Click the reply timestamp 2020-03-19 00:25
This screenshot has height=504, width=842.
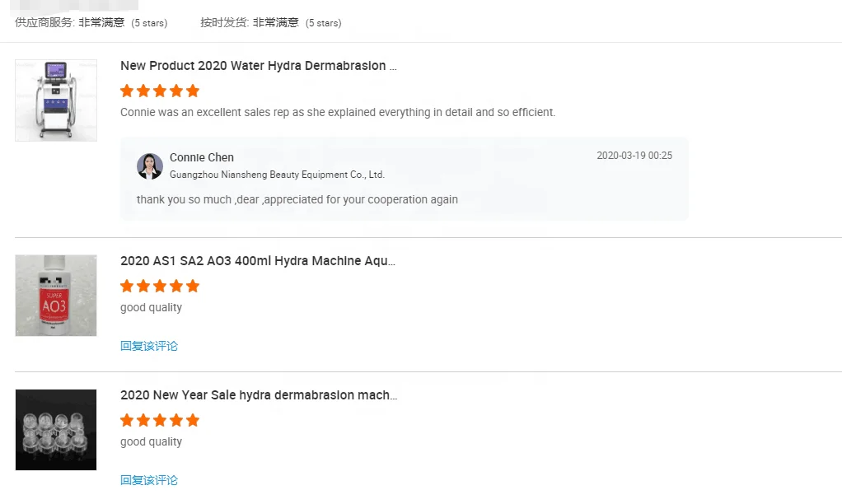(634, 156)
